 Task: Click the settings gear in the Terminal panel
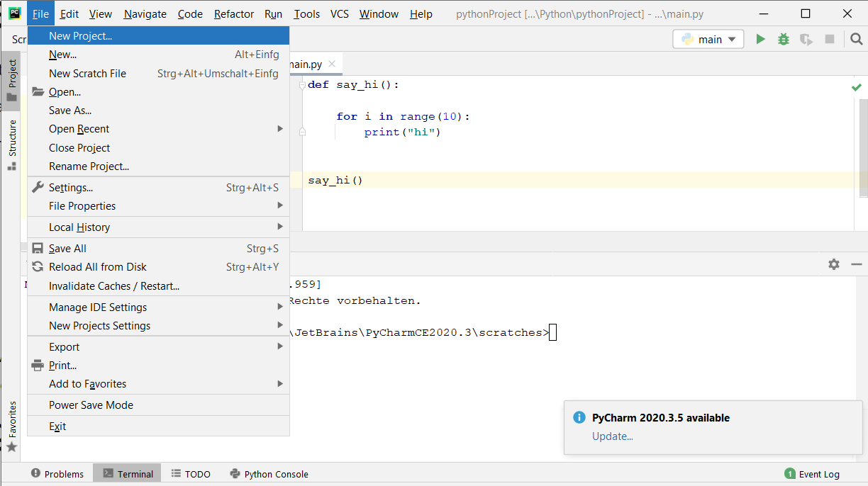[x=833, y=264]
